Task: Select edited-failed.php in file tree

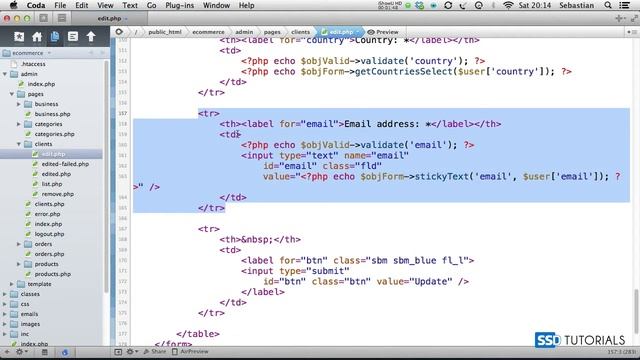Action: tap(65, 164)
